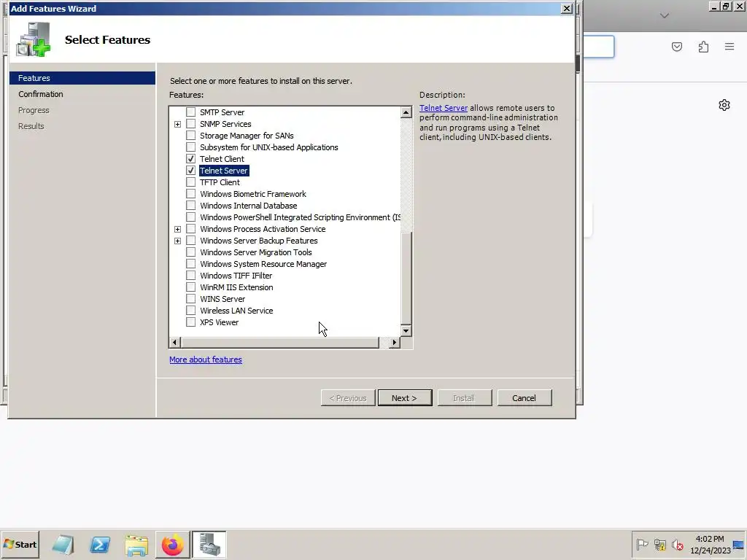Open Windows Explorer from the taskbar
Screen dimensions: 747x560
(136, 545)
